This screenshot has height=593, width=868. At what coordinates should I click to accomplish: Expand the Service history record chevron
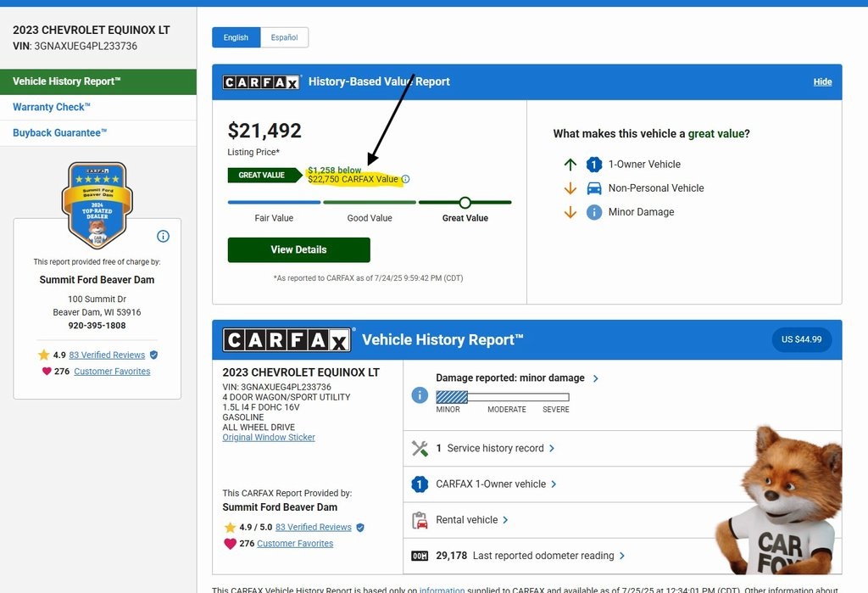point(551,448)
